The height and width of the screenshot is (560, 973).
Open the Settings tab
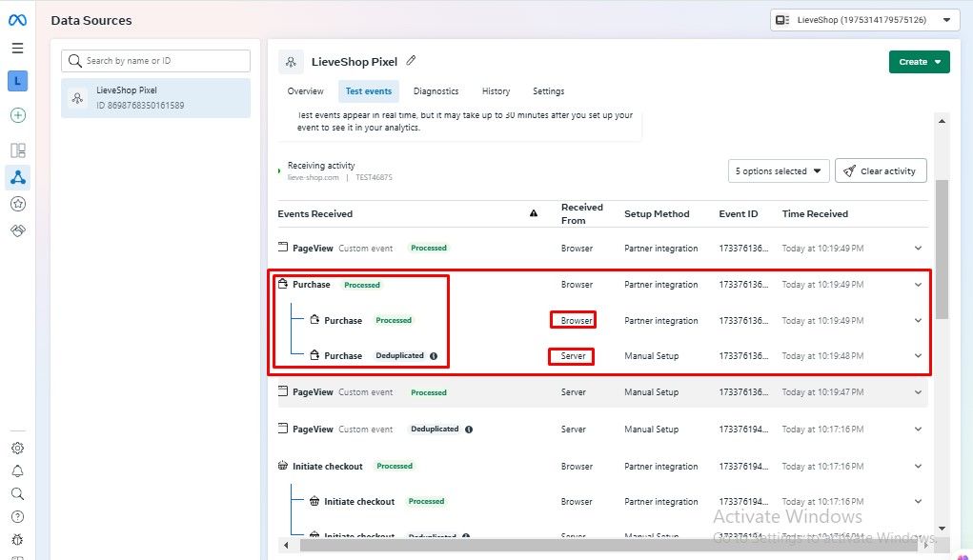pyautogui.click(x=549, y=91)
